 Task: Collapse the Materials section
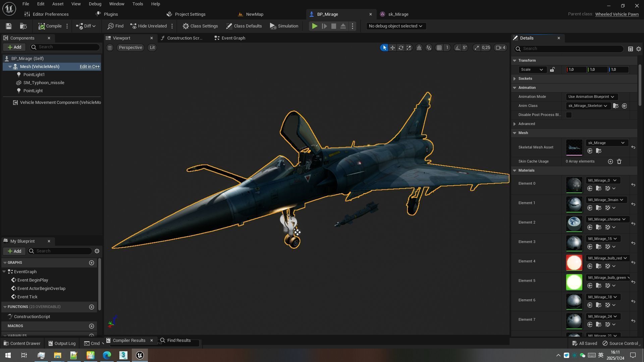515,171
